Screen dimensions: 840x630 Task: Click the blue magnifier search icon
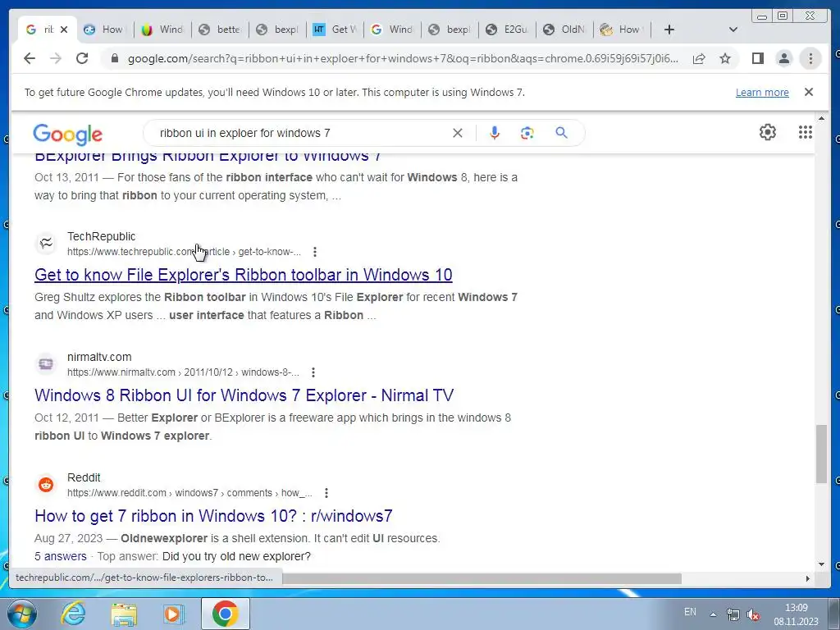click(x=561, y=133)
